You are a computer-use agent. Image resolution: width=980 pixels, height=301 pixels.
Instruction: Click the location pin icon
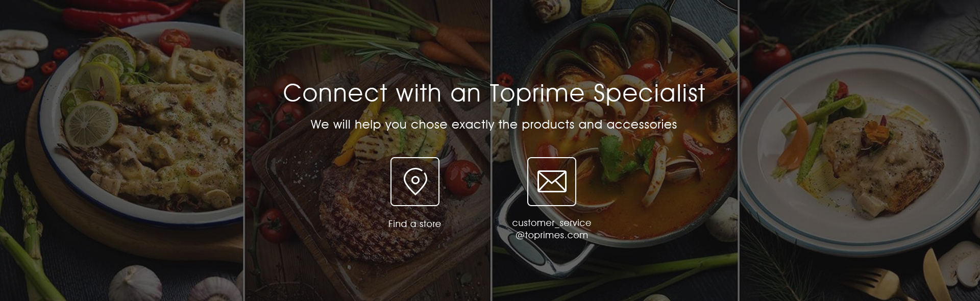415,182
